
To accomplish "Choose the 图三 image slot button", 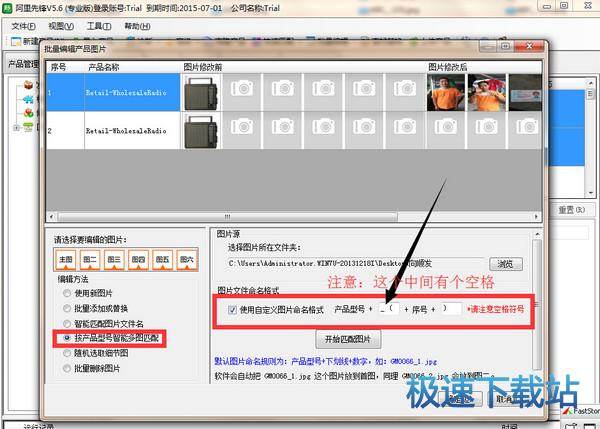I will 114,259.
